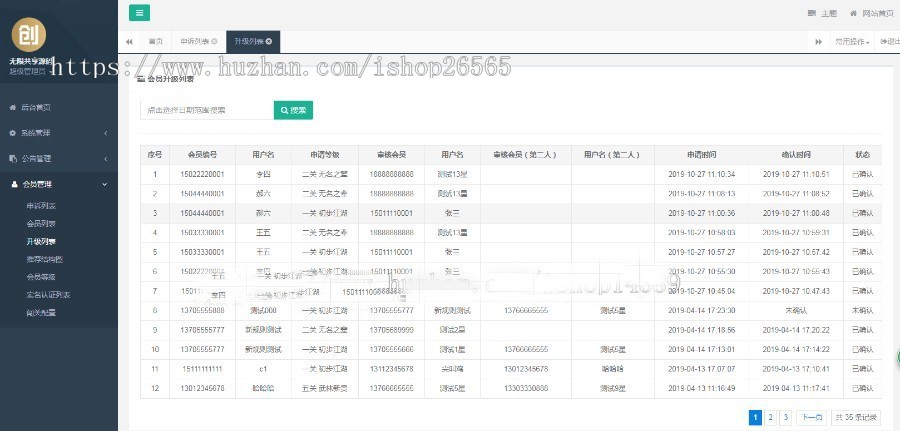This screenshot has width=900, height=431.
Task: Click the green 搜索 search button
Action: coord(293,110)
